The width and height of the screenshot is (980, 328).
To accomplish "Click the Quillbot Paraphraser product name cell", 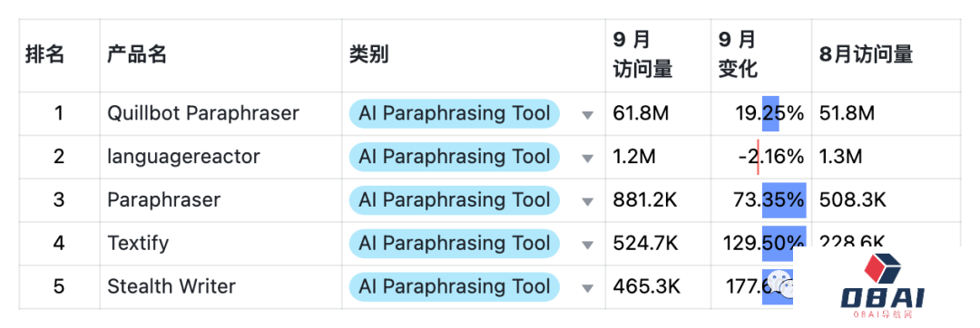I will pos(220,113).
